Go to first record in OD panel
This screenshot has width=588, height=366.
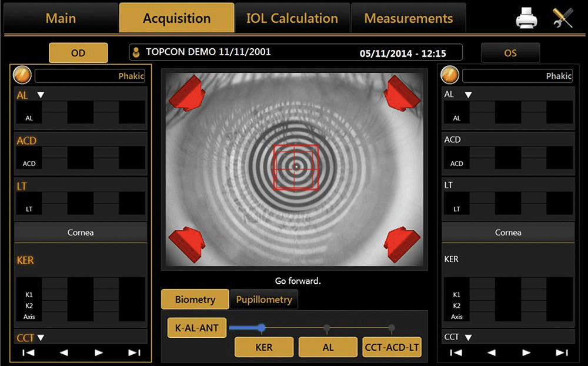coord(28,352)
